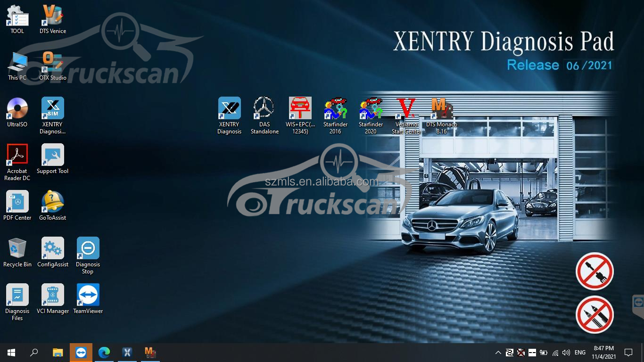Open the DTS Venice shortcut
Viewport: 644px width, 362px height.
52,16
